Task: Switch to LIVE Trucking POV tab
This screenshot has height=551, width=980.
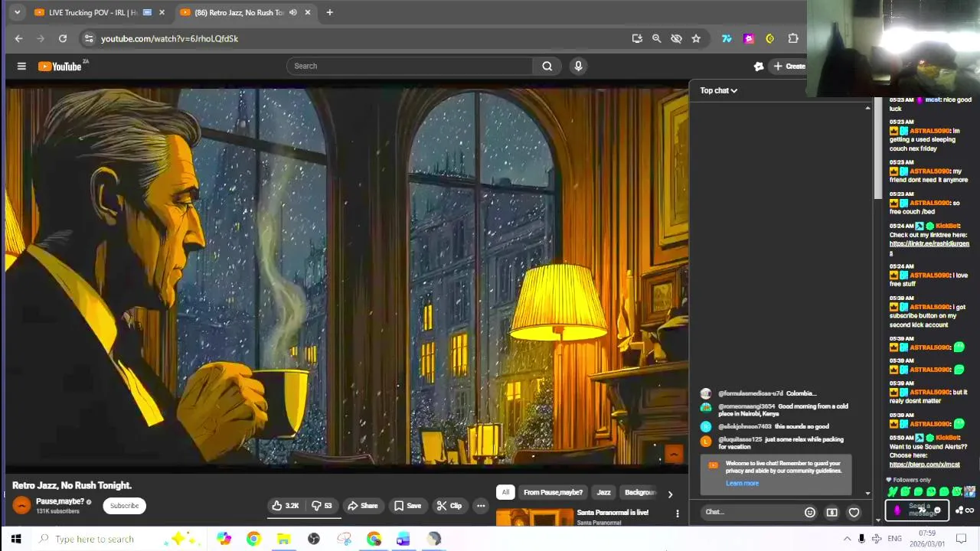Action: [90, 12]
